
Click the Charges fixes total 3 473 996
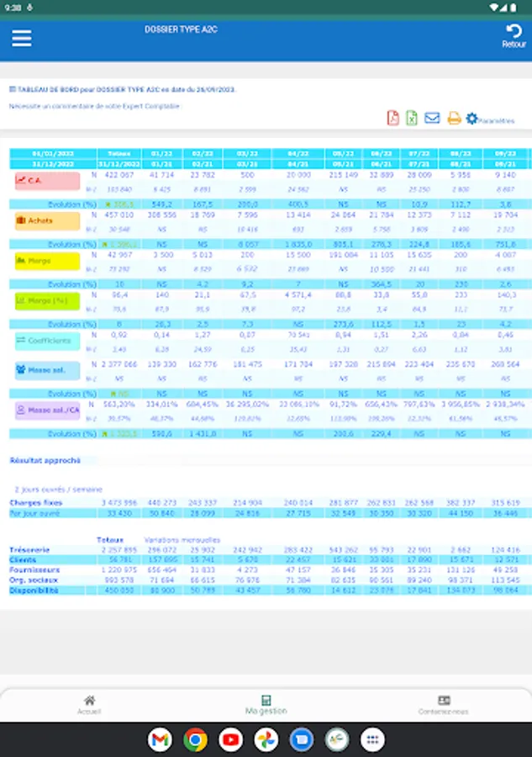coord(119,503)
